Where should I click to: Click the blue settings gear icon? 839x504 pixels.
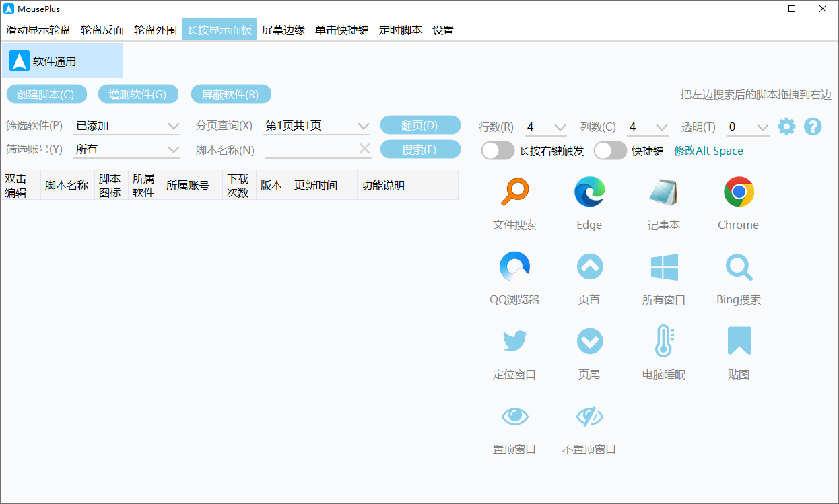(786, 127)
